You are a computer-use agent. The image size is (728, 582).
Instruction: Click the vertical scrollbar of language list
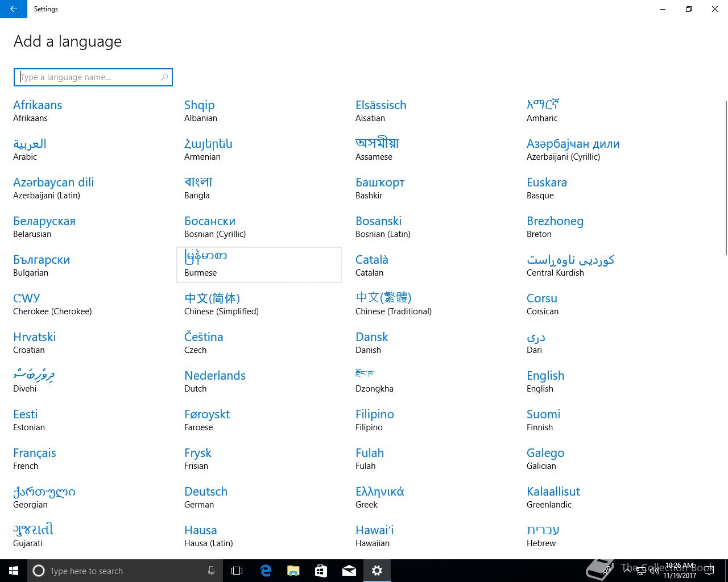coord(725,177)
